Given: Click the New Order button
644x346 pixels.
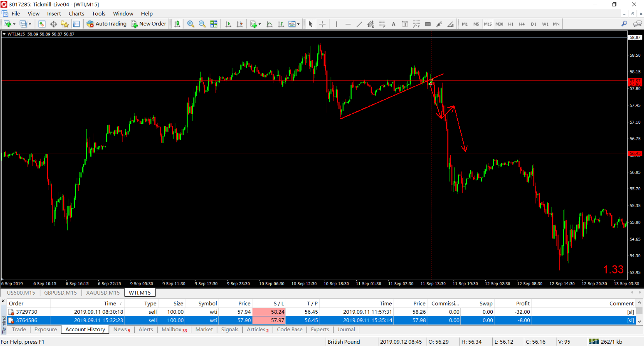Looking at the screenshot, I should pos(149,24).
